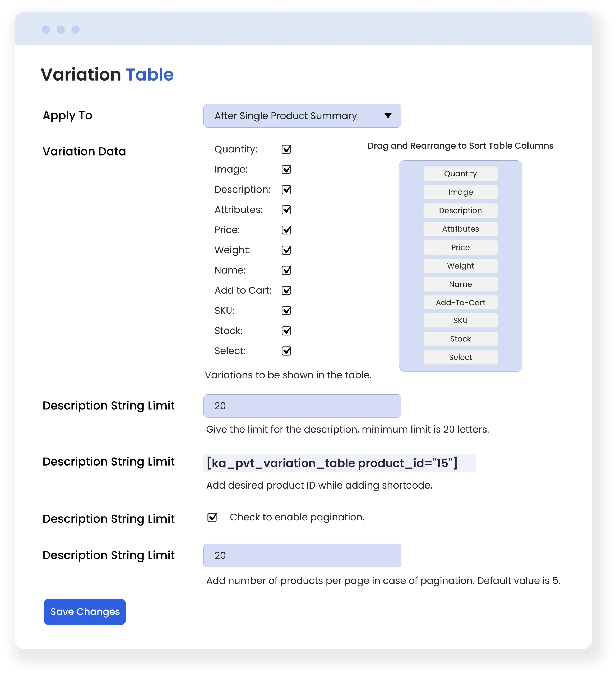Focus the first Description String Limit field
The image size is (616, 676).
click(302, 406)
